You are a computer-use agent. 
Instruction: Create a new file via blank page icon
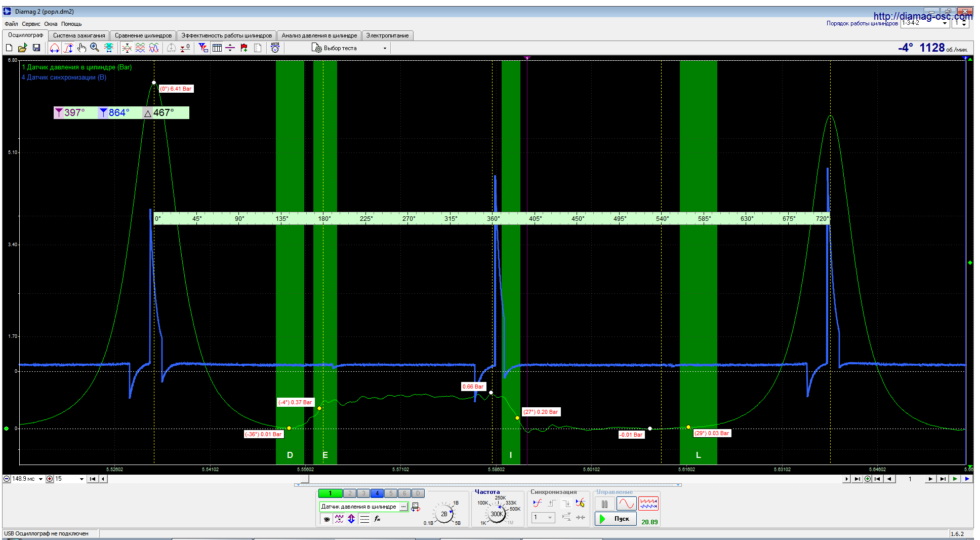(9, 48)
